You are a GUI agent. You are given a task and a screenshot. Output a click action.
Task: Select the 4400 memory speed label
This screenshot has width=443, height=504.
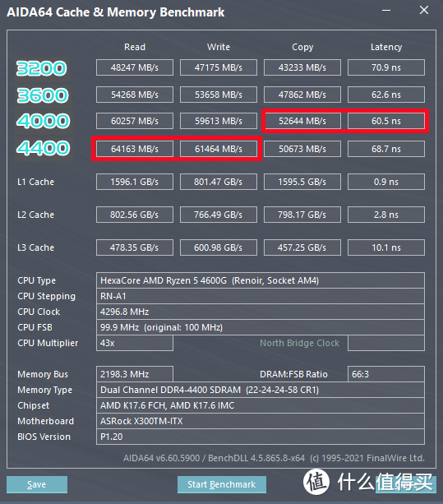point(43,149)
